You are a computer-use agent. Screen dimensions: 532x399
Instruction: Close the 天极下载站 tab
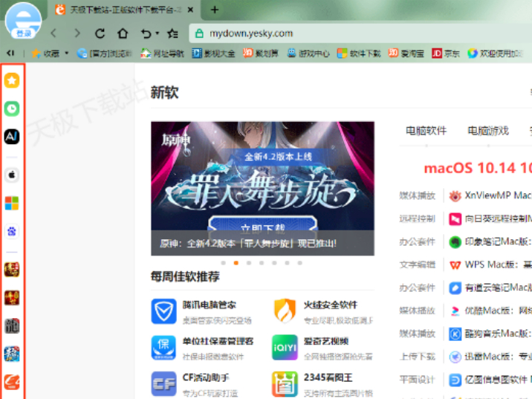(191, 10)
